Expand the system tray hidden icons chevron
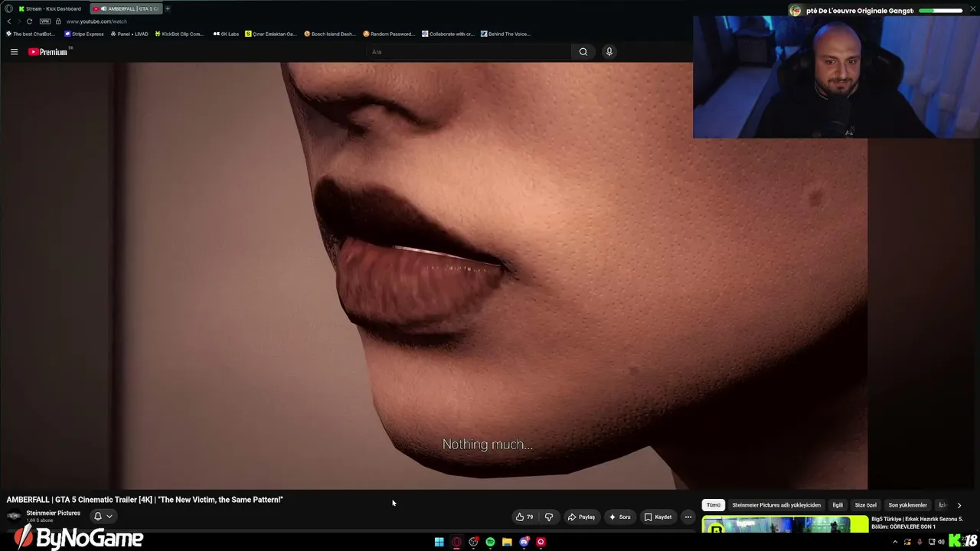The width and height of the screenshot is (980, 551). 895,542
